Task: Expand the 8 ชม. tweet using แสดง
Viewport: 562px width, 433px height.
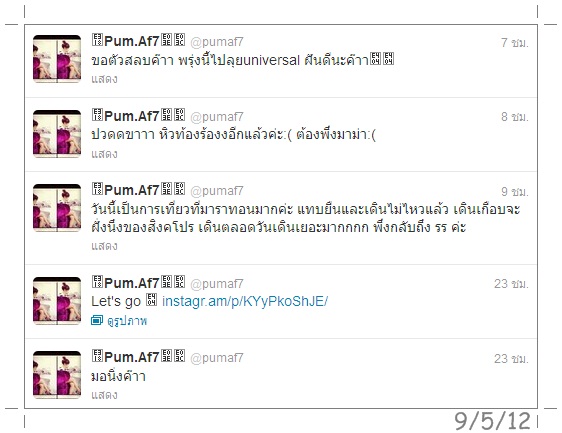Action: click(x=104, y=154)
